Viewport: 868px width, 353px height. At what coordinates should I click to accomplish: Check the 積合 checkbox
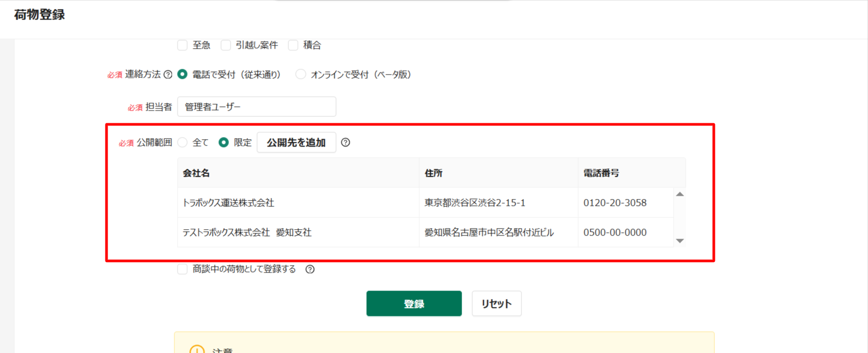pyautogui.click(x=293, y=45)
